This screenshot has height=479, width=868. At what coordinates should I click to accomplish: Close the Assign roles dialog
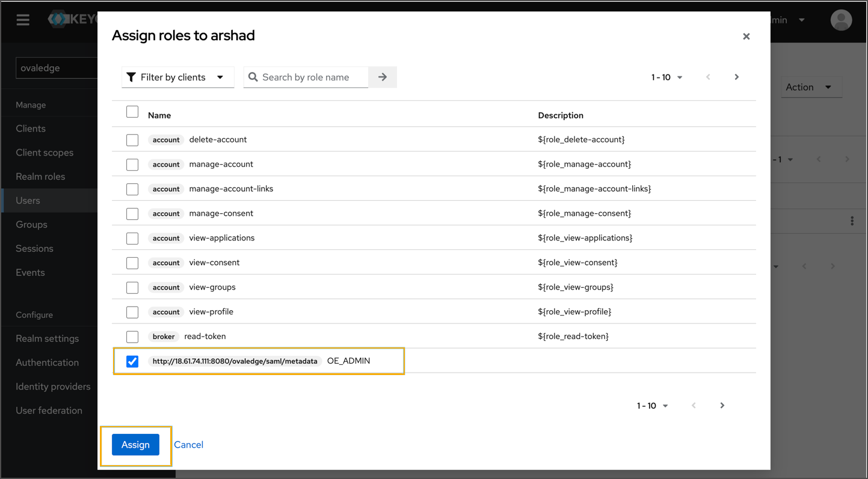coord(746,37)
